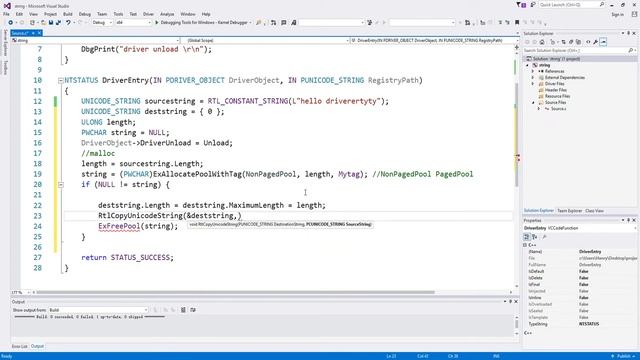
Task: Click the Save All toolbar icon
Action: point(58,22)
